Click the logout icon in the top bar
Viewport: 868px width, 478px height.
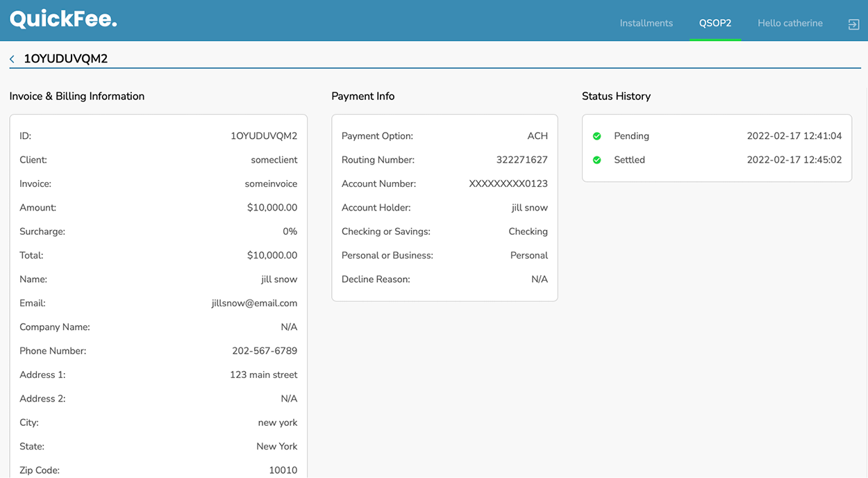tap(853, 23)
